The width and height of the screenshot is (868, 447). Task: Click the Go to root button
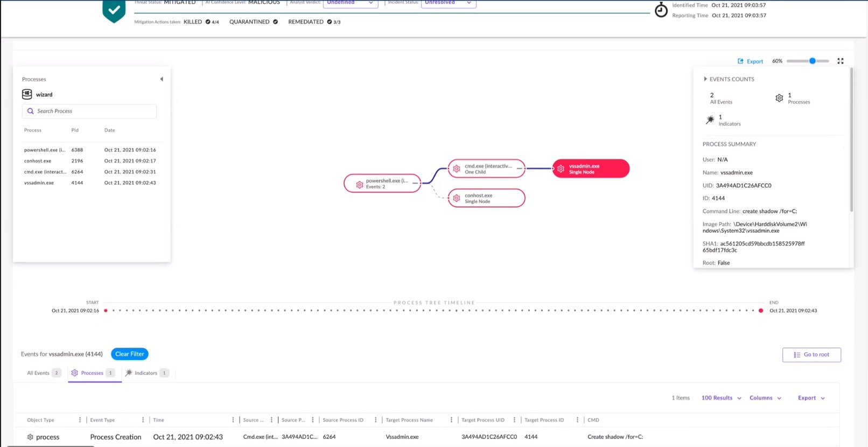(x=811, y=355)
